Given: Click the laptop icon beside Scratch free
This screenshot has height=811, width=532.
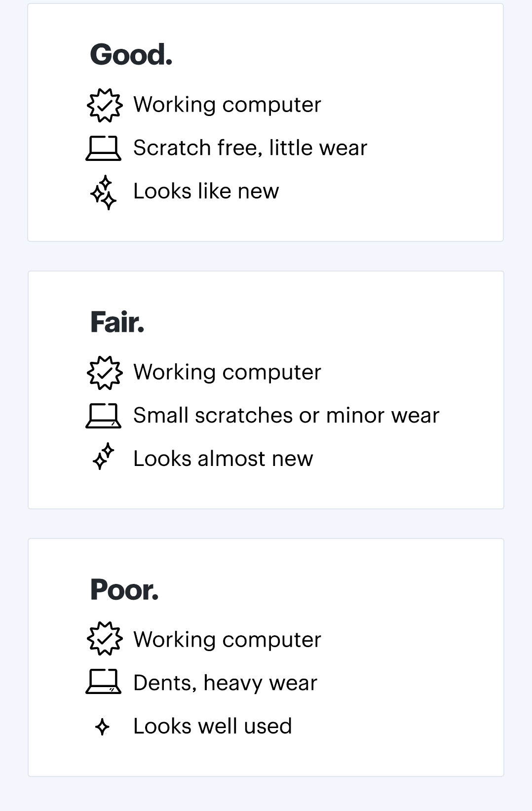Looking at the screenshot, I should point(103,148).
